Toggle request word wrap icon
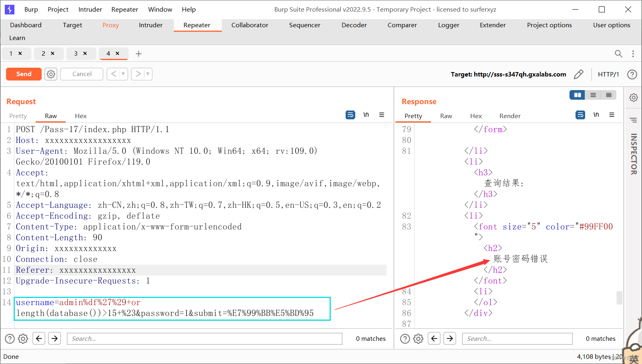Screen dimensions: 642x364 tap(350, 115)
